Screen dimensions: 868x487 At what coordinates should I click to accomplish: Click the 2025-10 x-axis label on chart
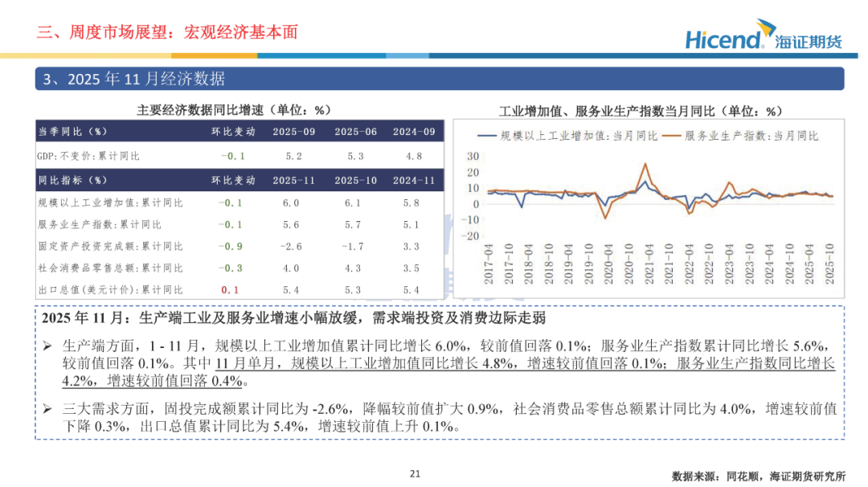(829, 264)
